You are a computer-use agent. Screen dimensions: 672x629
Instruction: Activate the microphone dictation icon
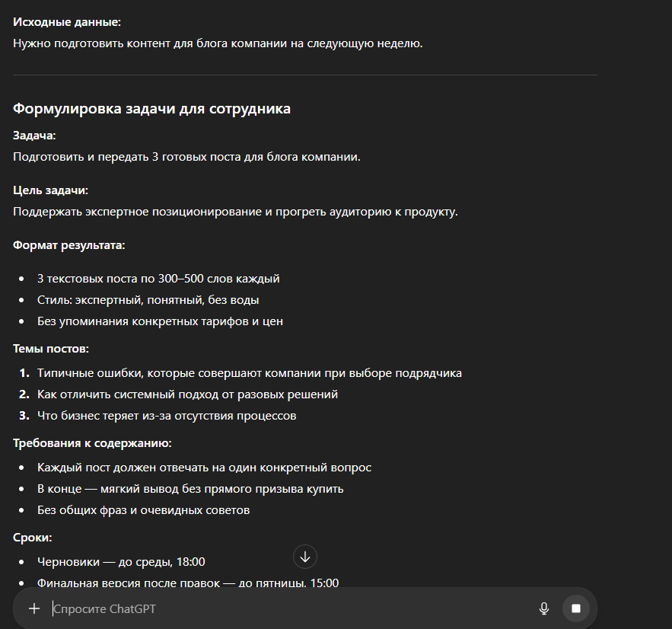coord(544,608)
